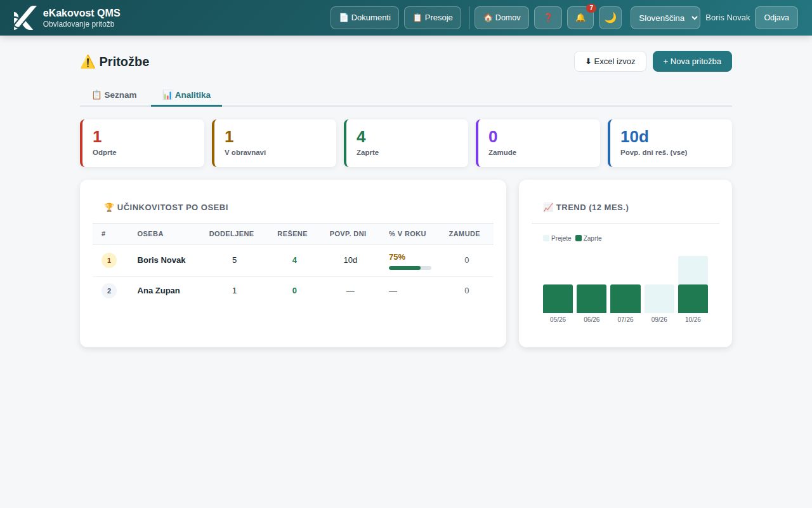This screenshot has width=812, height=508.
Task: Log out with the Odjava button
Action: click(x=776, y=18)
